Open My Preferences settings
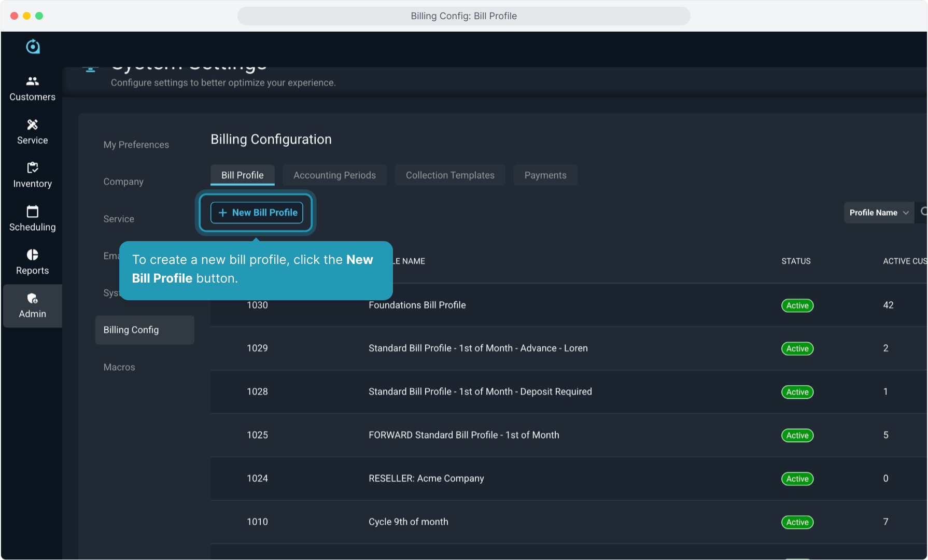 point(136,145)
